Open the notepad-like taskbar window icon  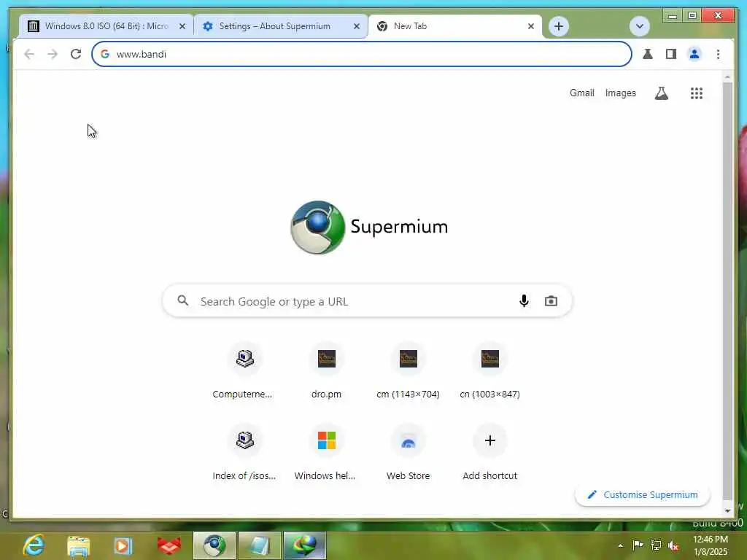[260, 545]
